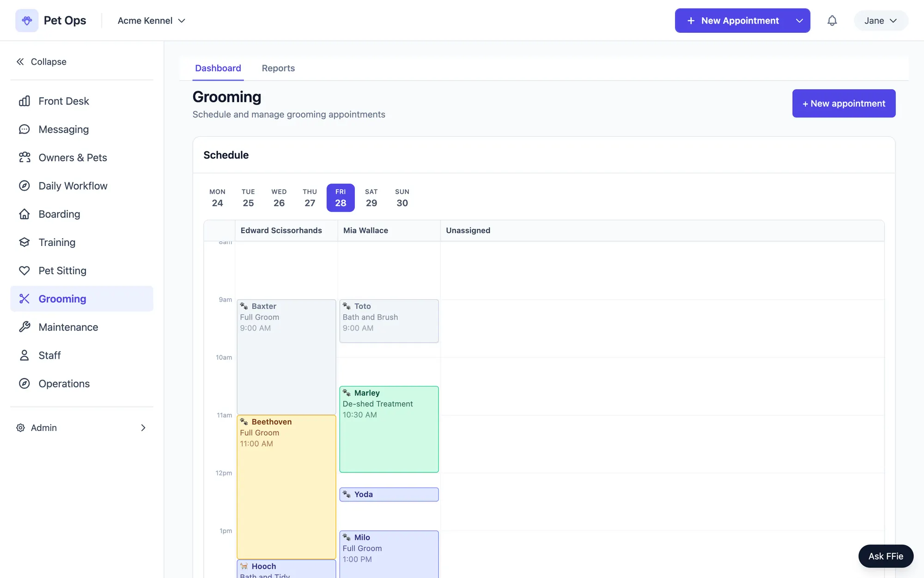
Task: Select Monday 24 in the schedule
Action: click(217, 197)
